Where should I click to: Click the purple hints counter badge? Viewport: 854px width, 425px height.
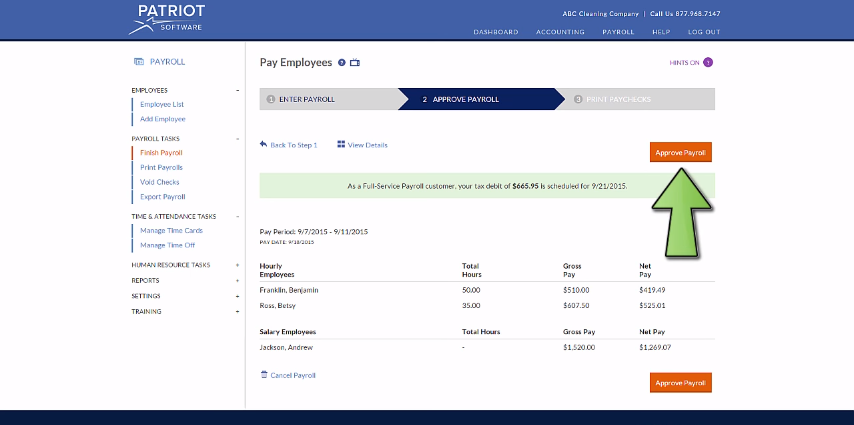pyautogui.click(x=708, y=62)
